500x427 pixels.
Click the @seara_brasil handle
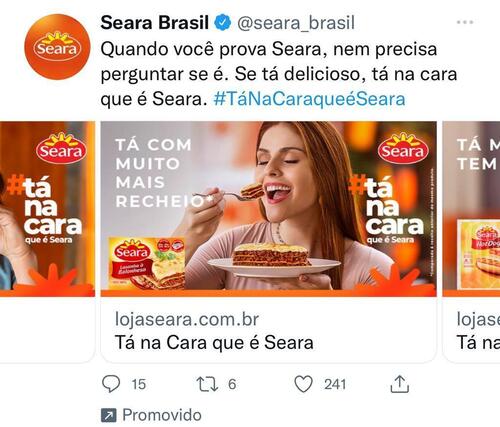click(296, 23)
